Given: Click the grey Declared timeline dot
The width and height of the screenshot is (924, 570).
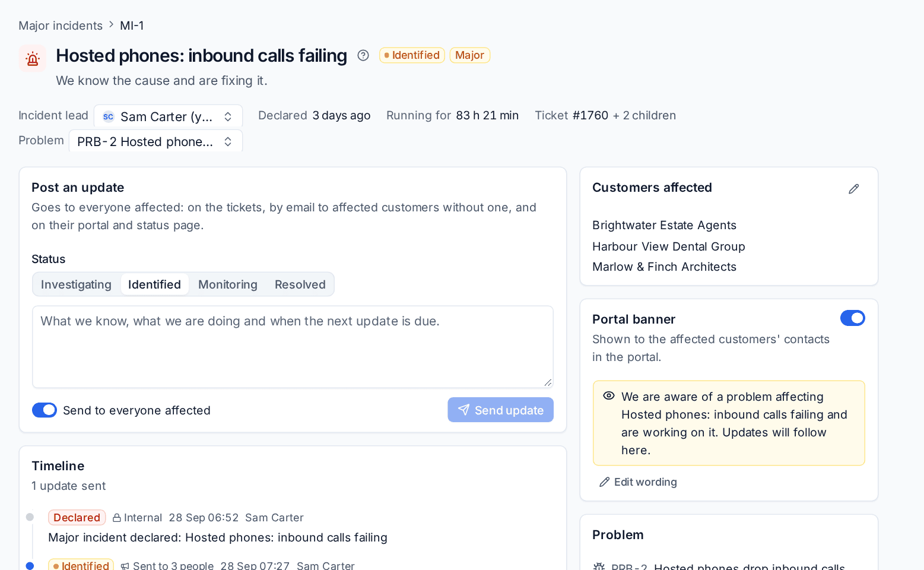Looking at the screenshot, I should click(30, 517).
